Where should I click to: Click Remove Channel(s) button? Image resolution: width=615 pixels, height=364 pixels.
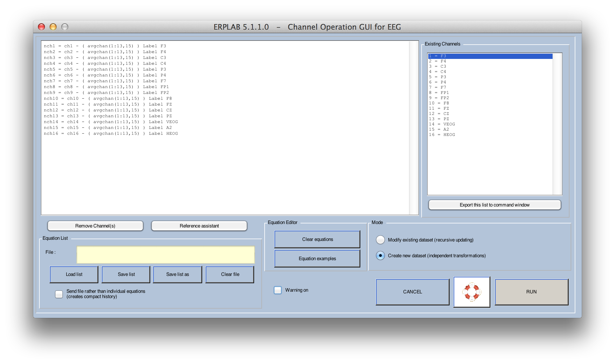pos(95,226)
